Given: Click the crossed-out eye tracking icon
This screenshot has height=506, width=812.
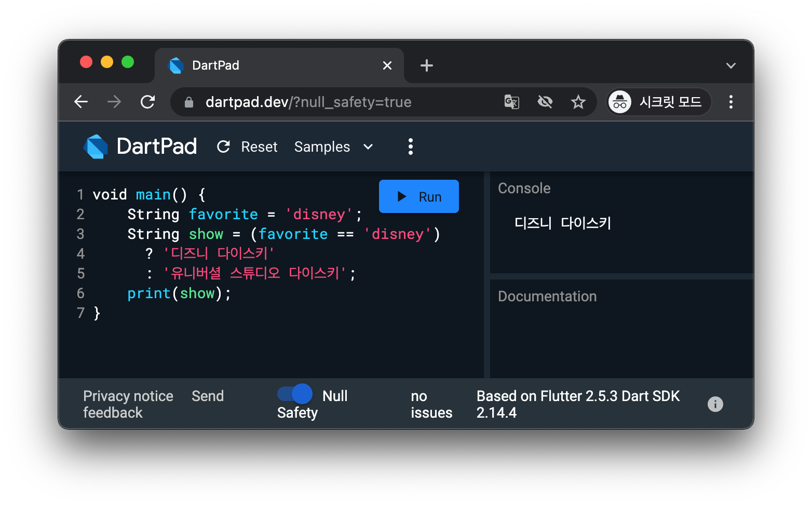Looking at the screenshot, I should coord(545,102).
